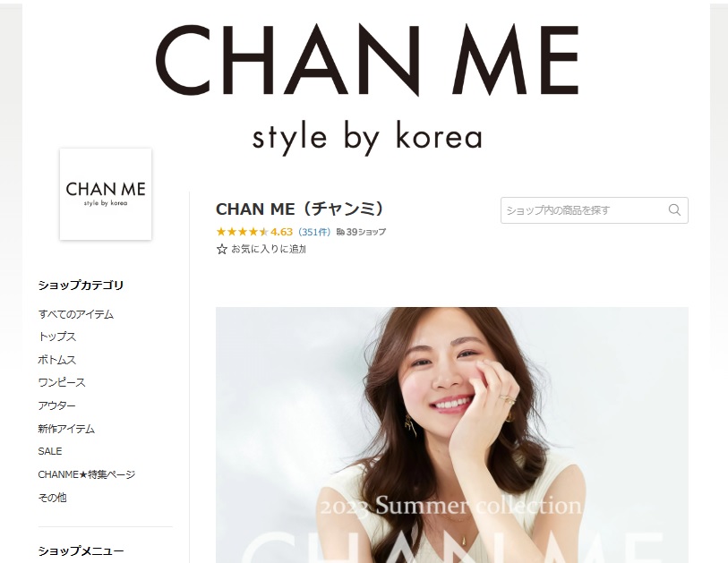Add shop via お気に入りに追加
The height and width of the screenshot is (563, 728).
point(269,249)
